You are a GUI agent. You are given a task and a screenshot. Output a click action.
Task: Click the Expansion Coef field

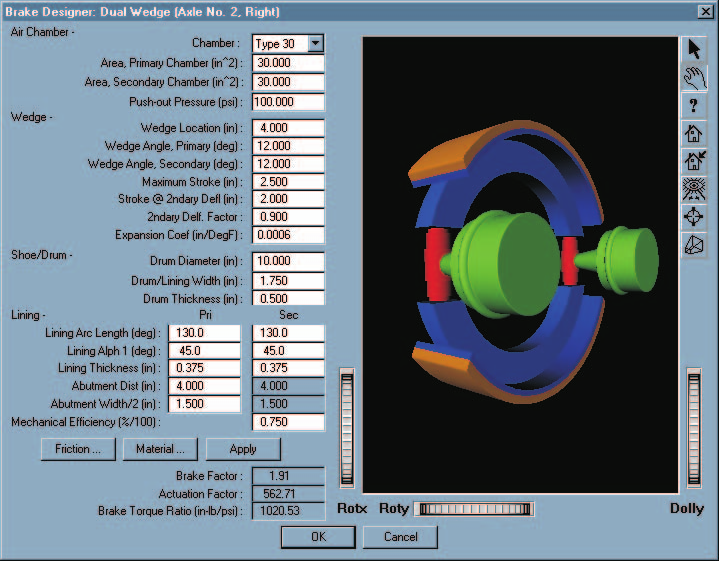pos(288,235)
